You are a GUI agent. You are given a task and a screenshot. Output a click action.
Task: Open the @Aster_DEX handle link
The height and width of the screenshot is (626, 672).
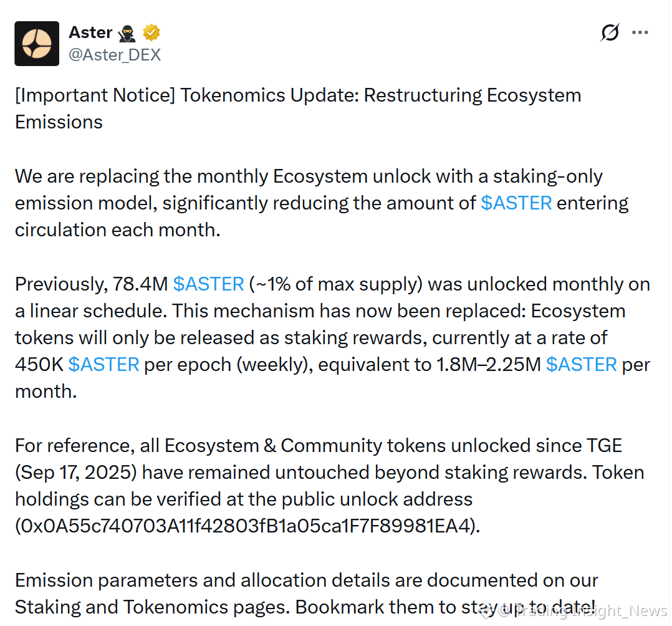click(x=115, y=55)
